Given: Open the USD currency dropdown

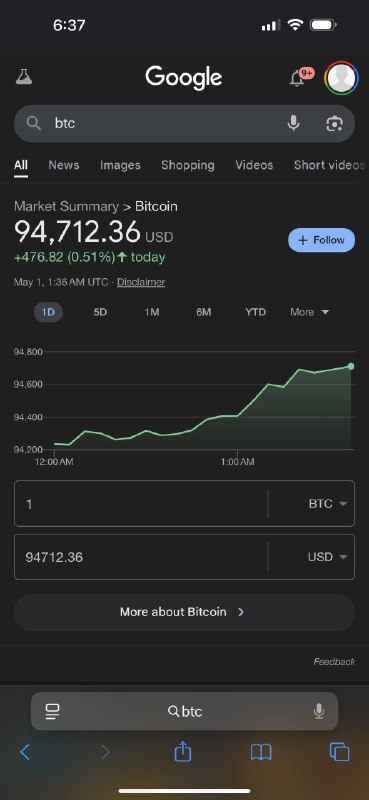Looking at the screenshot, I should click(x=328, y=557).
